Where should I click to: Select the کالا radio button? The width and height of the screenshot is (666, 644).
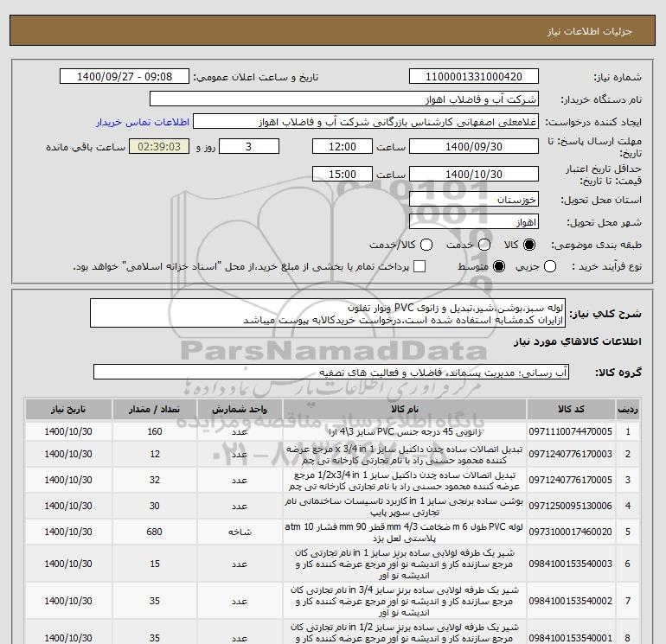[529, 245]
